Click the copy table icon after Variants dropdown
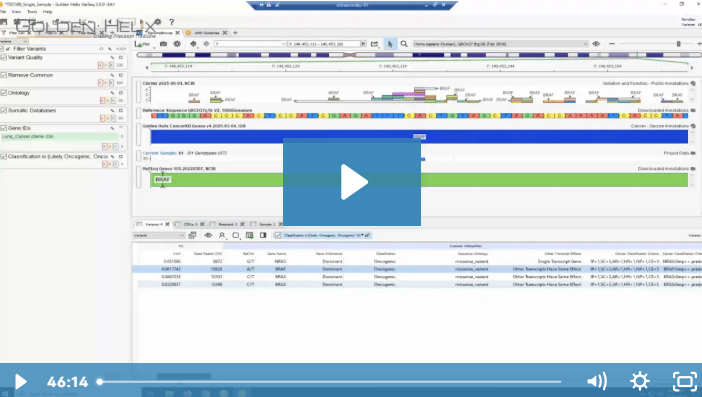702x397 pixels. [193, 235]
